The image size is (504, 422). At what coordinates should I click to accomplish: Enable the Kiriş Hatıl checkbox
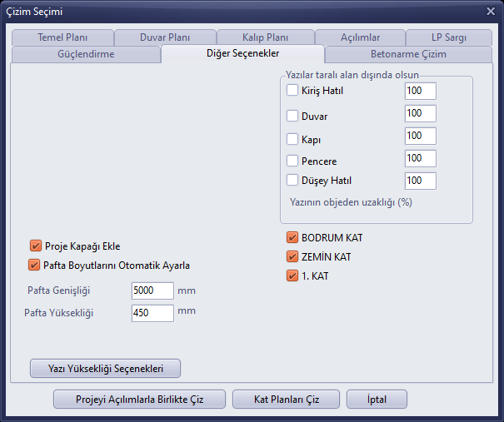coord(292,90)
